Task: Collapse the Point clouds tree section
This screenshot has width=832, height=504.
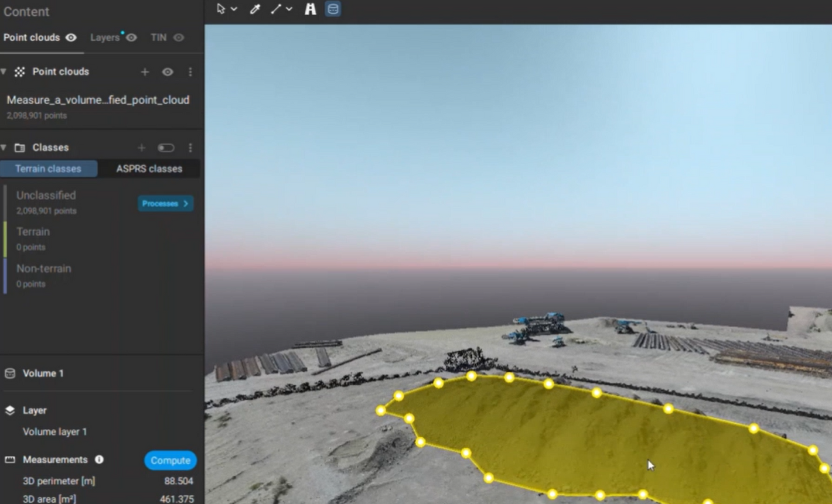Action: [4, 71]
